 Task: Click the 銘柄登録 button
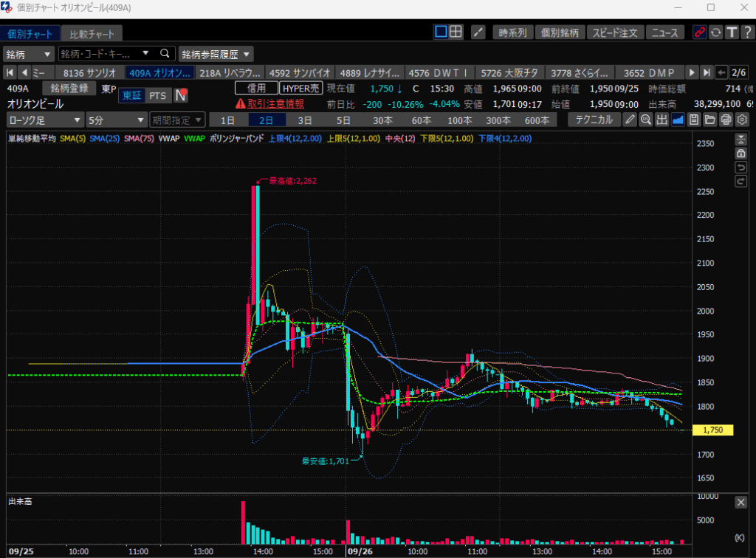[x=69, y=89]
